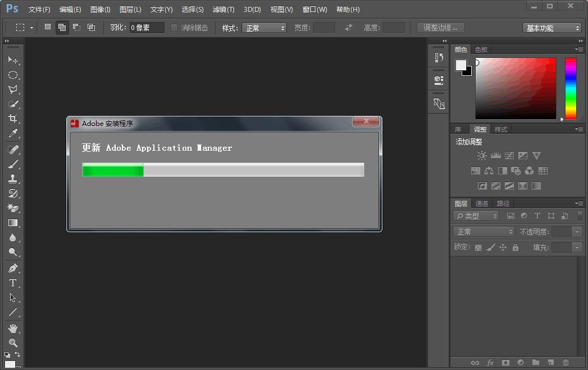Open the 不透明度 opacity dropdown arrow
Screen dimensions: 588x370
click(577, 232)
